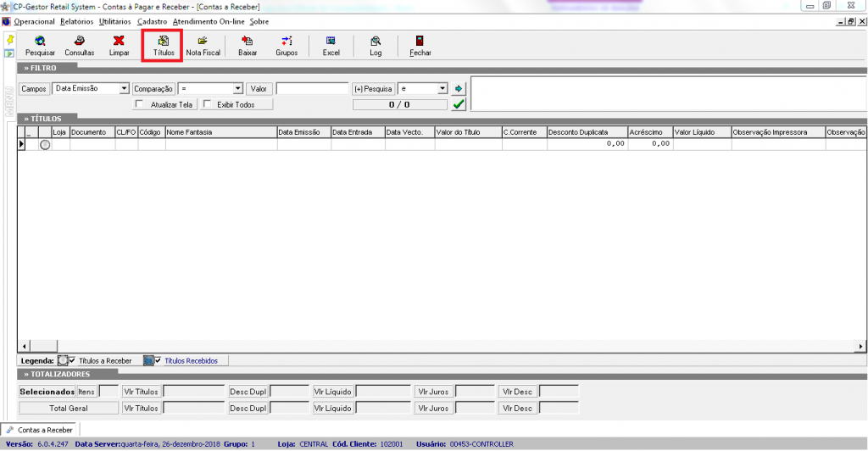Open the Log toolbar icon
Image resolution: width=868 pixels, height=451 pixels.
point(376,41)
